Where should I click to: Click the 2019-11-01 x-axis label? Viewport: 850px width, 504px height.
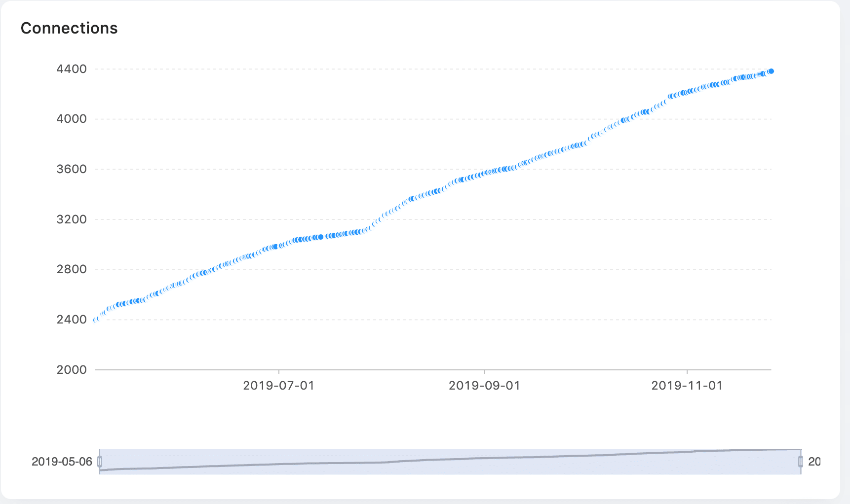coord(687,386)
